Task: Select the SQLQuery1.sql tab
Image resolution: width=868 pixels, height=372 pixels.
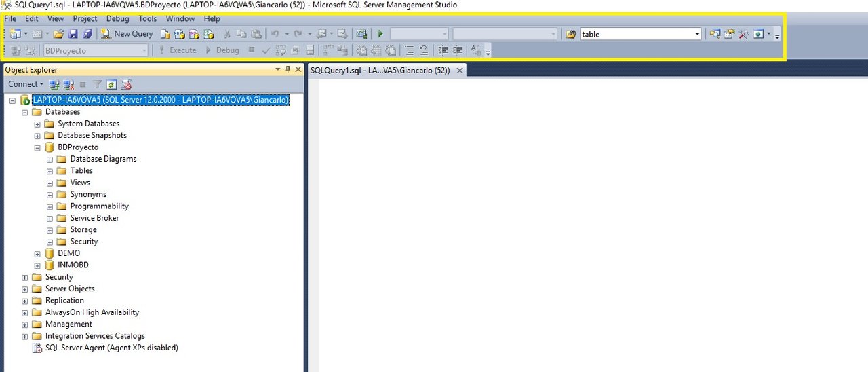Action: [380, 70]
